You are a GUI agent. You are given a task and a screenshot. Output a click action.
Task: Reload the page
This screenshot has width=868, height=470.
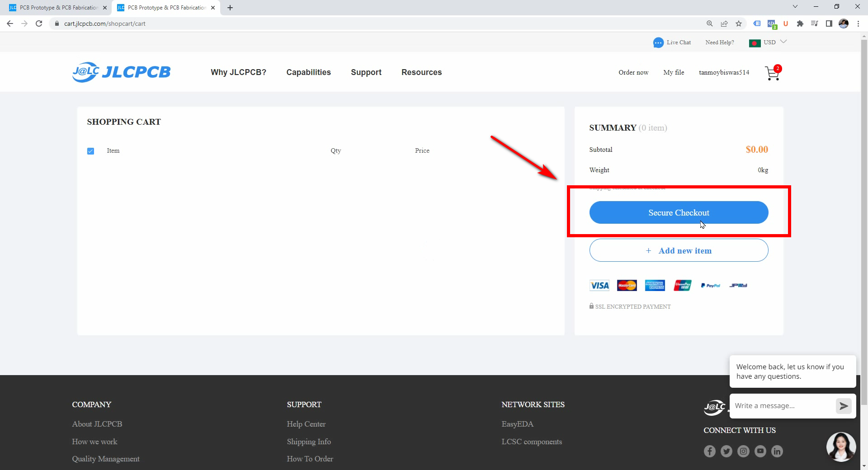pos(39,23)
